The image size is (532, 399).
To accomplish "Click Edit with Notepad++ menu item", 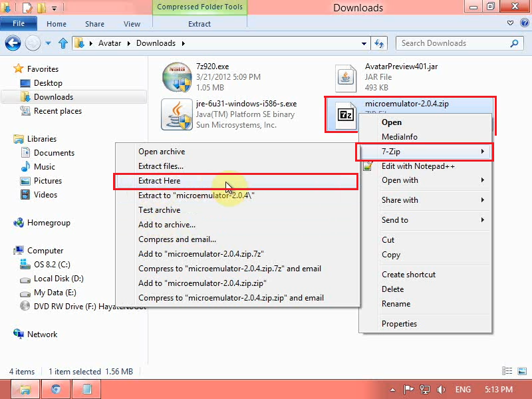I will [426, 166].
